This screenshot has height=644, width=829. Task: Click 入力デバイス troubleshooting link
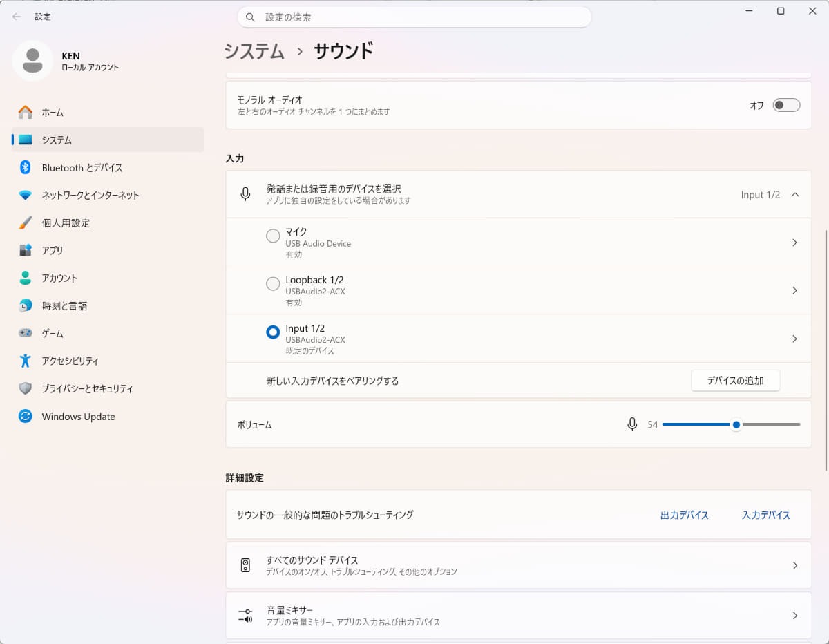pyautogui.click(x=766, y=515)
